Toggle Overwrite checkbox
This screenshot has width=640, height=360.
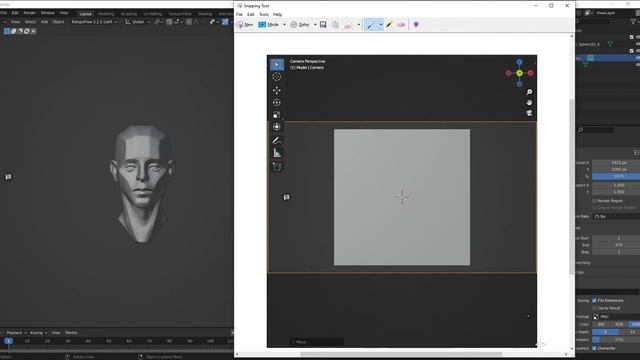coord(594,348)
